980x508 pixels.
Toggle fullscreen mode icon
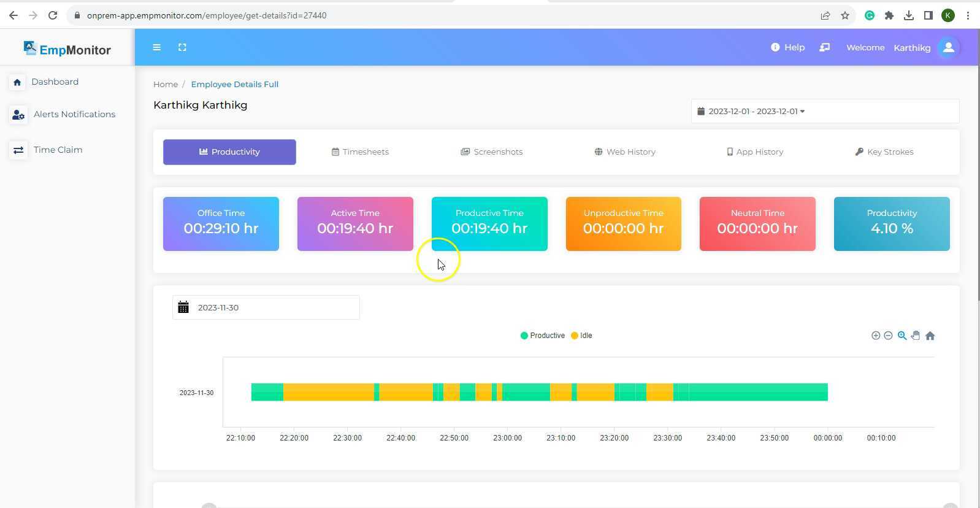(x=182, y=47)
